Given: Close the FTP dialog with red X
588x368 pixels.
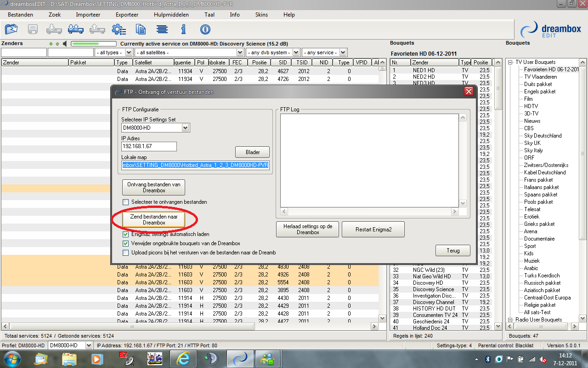Looking at the screenshot, I should (469, 92).
